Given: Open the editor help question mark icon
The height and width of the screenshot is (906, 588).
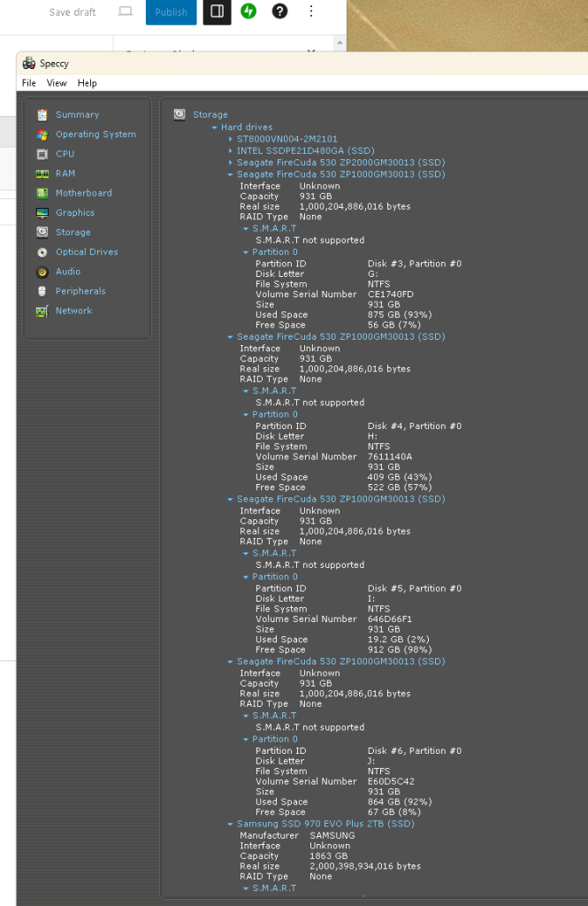Looking at the screenshot, I should pyautogui.click(x=279, y=11).
